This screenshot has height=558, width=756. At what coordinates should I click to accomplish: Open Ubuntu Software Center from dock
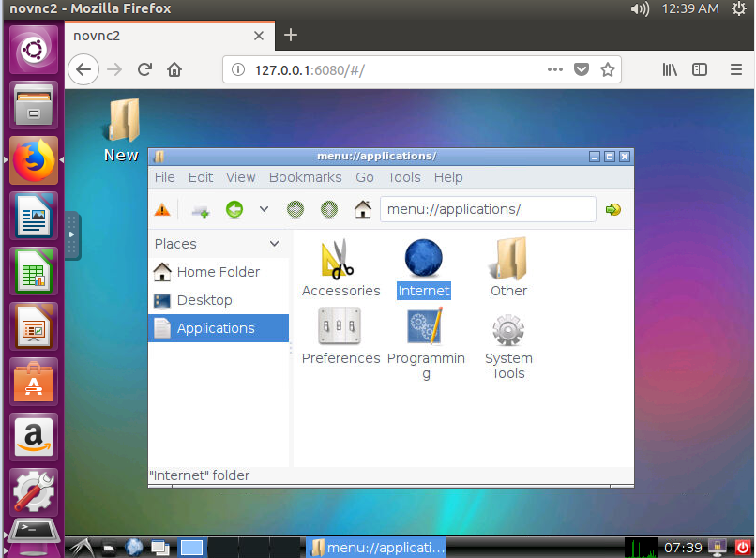tap(33, 382)
